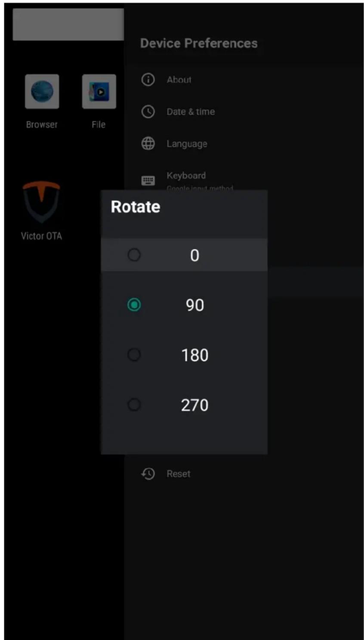Open the Keyboard setting
Image resolution: width=364 pixels, height=640 pixels.
(x=244, y=176)
